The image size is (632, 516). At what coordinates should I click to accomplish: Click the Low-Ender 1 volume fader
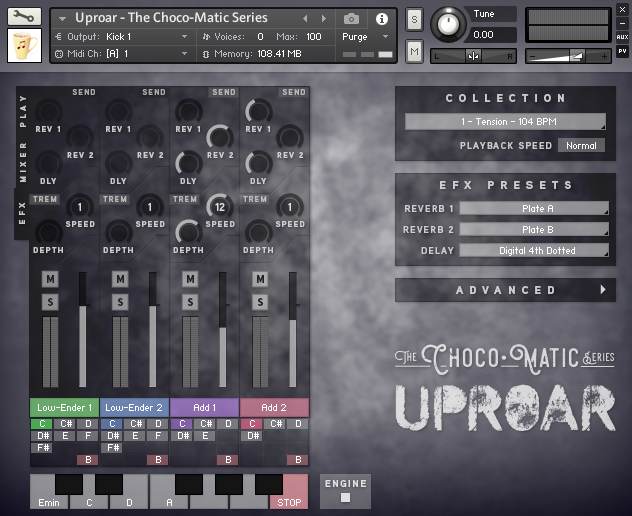83,329
